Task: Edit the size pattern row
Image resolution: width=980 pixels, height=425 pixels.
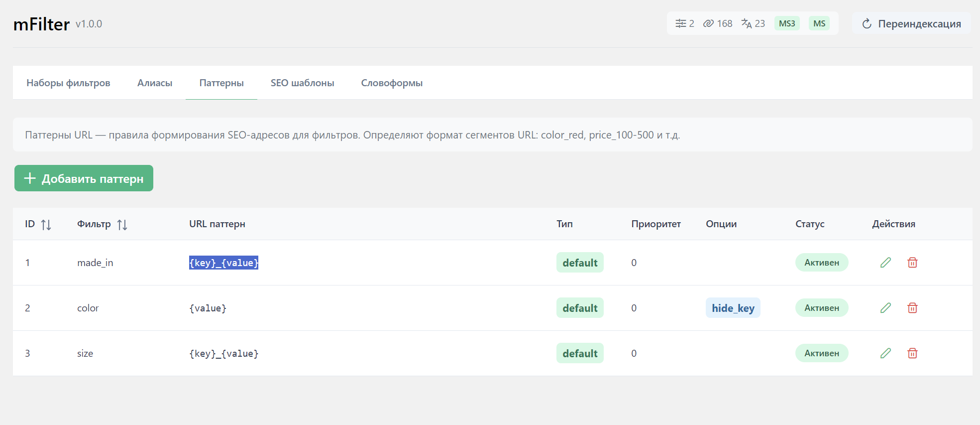Action: (885, 353)
